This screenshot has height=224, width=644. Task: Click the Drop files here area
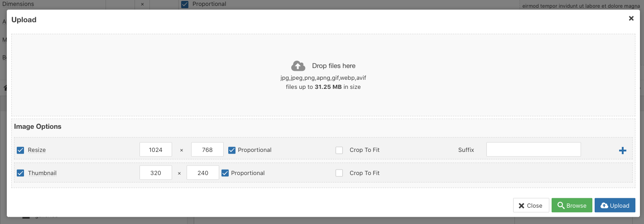[322, 75]
